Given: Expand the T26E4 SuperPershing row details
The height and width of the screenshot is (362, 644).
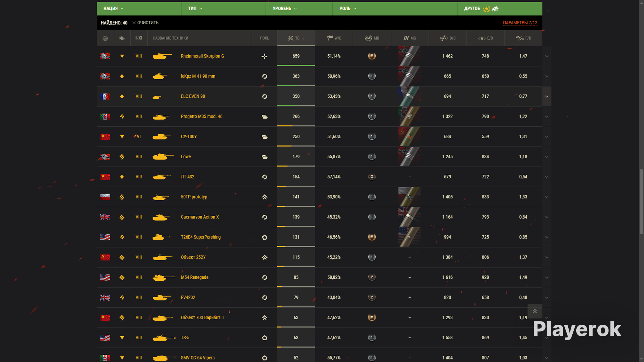Looking at the screenshot, I should pos(547,237).
